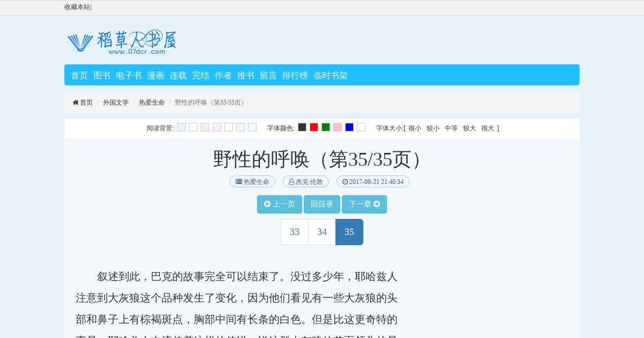Open 首页 in blue navigation bar
Screen dimensions: 644x338
(x=79, y=76)
